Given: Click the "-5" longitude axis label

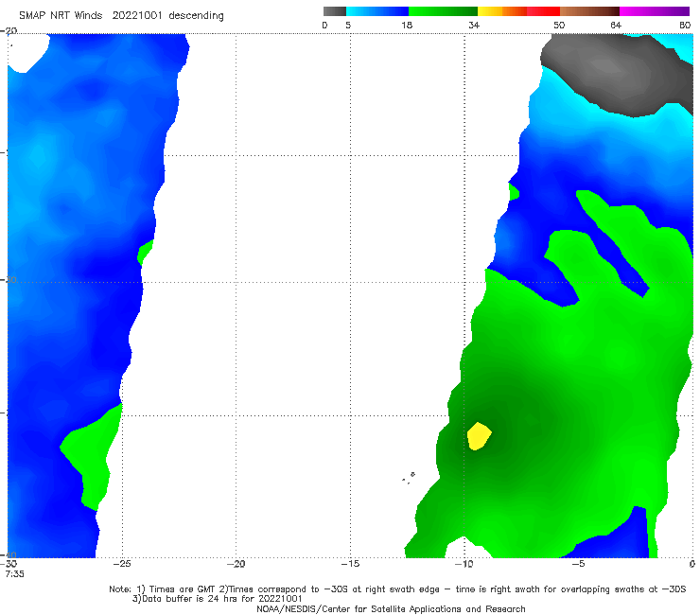Looking at the screenshot, I should pyautogui.click(x=578, y=564).
